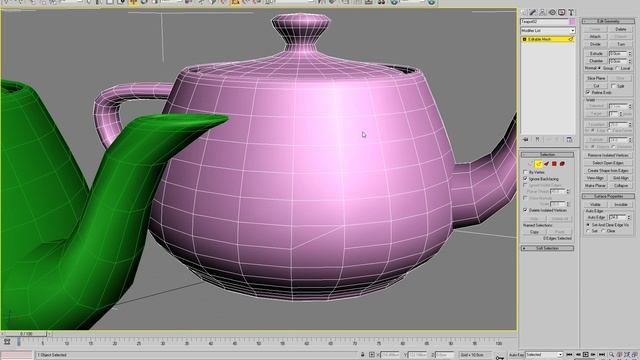Click the Extrude amount spinner arrows
This screenshot has width=640, height=360.
click(x=630, y=53)
